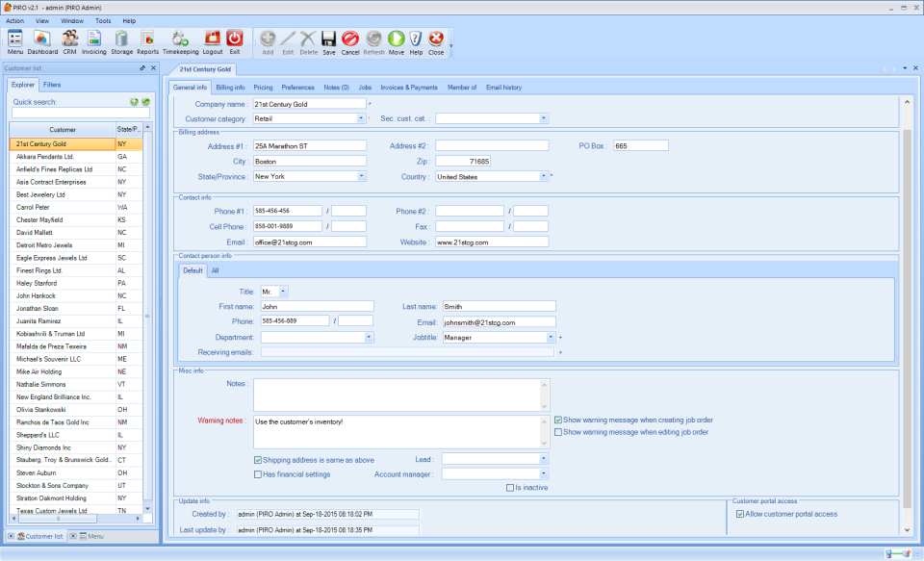Enable the Has financial settings checkbox
The height and width of the screenshot is (561, 924).
pos(258,474)
